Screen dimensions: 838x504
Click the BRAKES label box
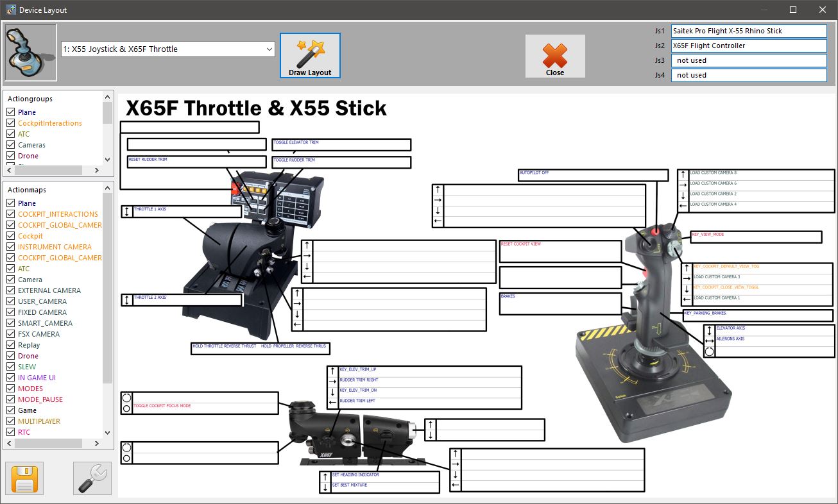click(560, 303)
